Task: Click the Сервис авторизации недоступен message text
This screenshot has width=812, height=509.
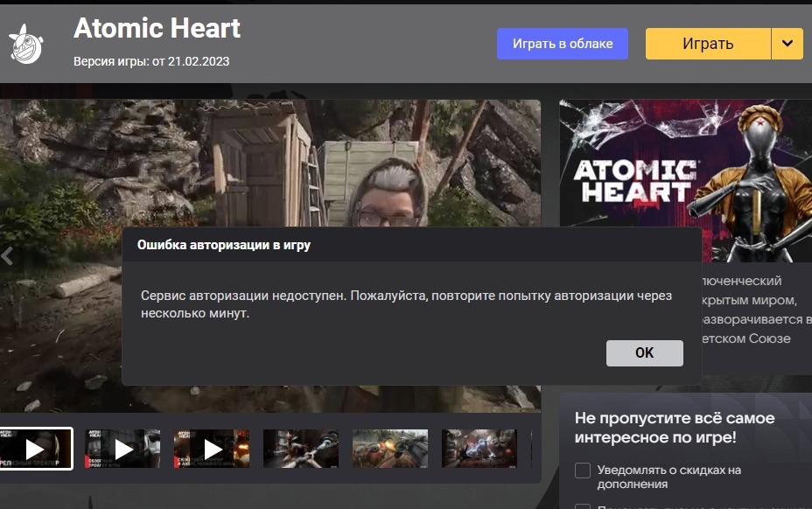Action: point(406,304)
